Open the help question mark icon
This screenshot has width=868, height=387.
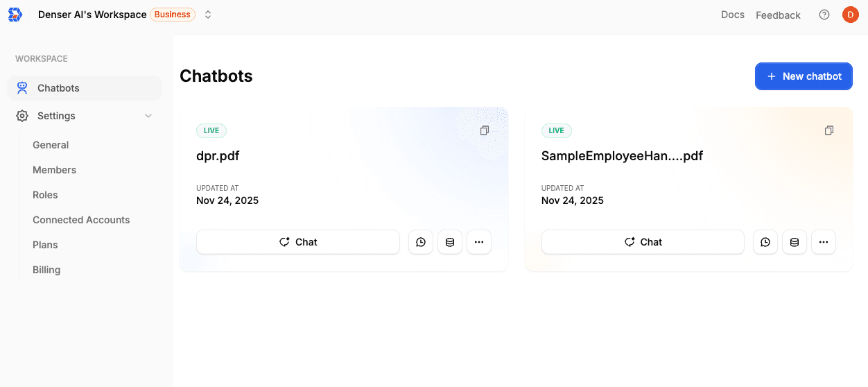click(824, 15)
